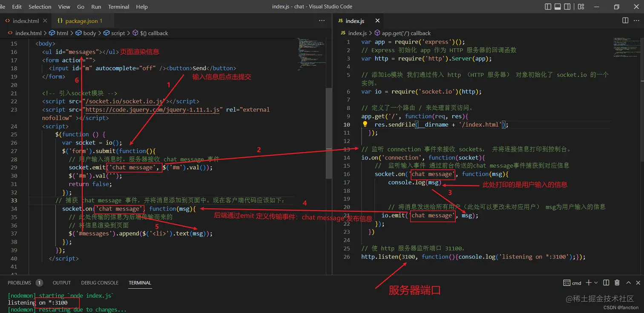The width and height of the screenshot is (644, 313).
Task: Click the 'http.listen(3100' code line
Action: tap(473, 257)
